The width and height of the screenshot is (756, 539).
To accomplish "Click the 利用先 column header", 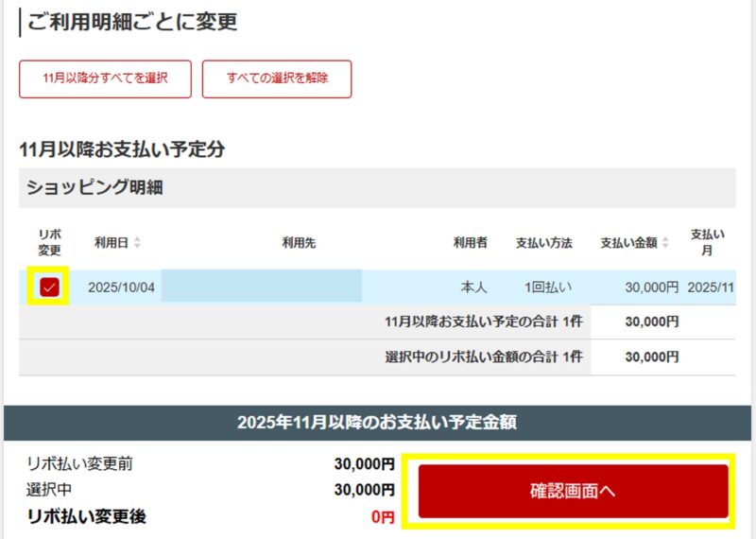I will (x=299, y=243).
